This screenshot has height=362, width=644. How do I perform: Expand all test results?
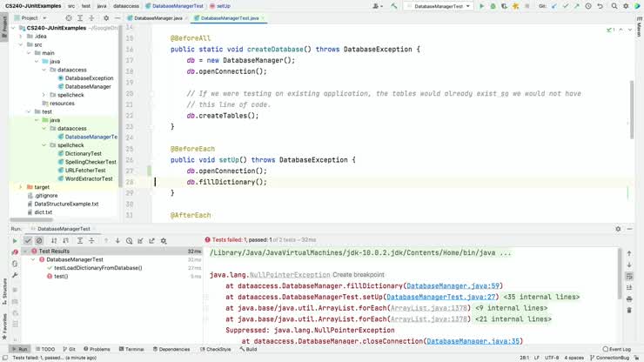(x=80, y=241)
